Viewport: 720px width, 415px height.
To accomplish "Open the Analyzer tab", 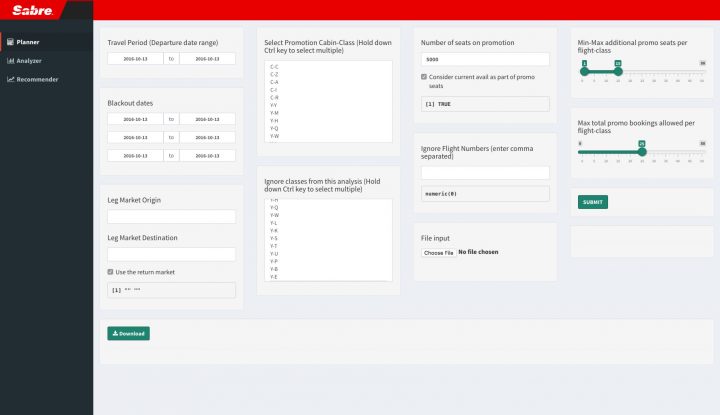I will coord(28,61).
